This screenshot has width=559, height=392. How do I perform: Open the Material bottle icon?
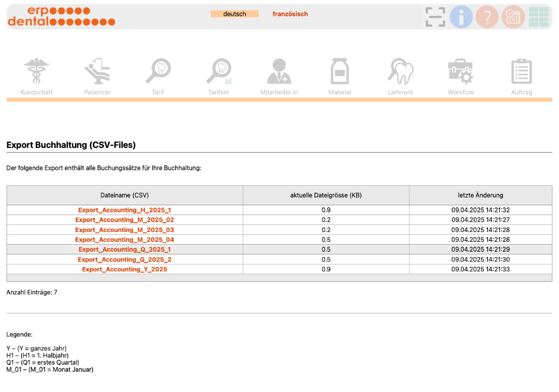[340, 71]
